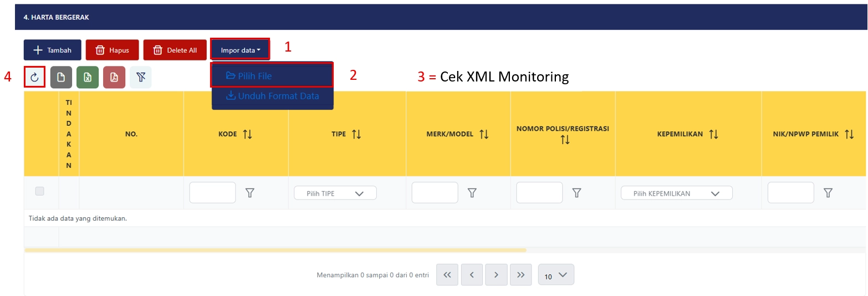Click the Tambah button
The height and width of the screenshot is (296, 868).
point(52,50)
